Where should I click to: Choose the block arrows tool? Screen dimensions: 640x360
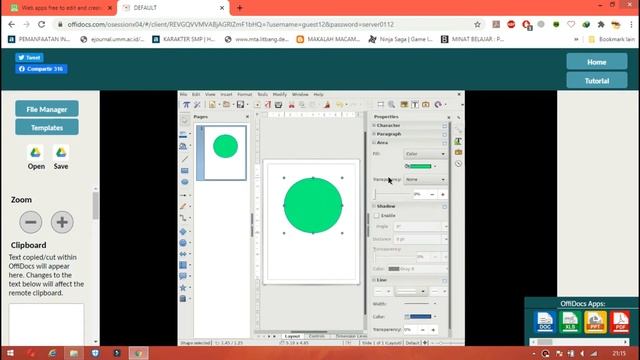pos(183,254)
